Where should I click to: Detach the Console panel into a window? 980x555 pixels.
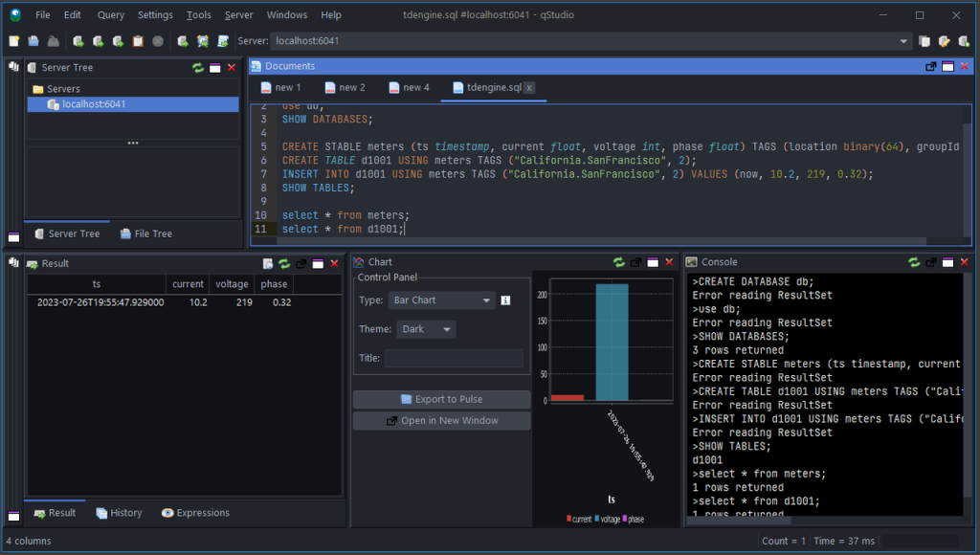[x=930, y=262]
